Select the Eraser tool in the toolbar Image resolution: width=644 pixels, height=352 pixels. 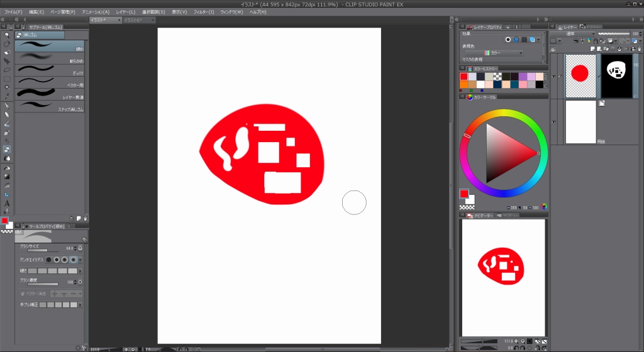point(7,150)
